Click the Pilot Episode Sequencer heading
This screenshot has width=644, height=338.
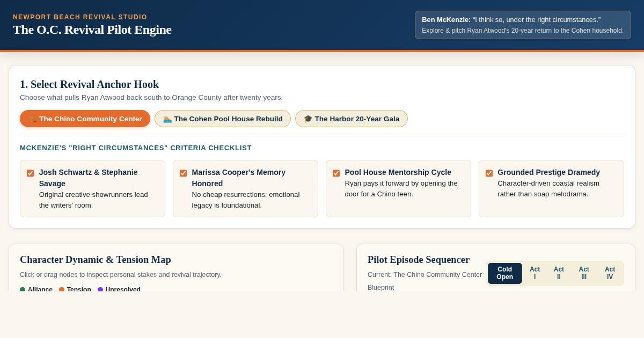[x=419, y=260]
